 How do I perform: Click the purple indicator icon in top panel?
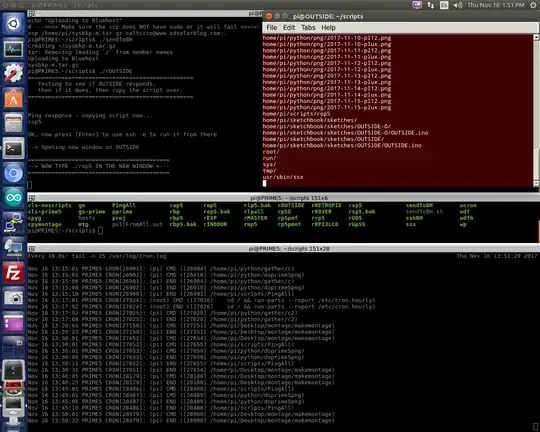coord(417,5)
